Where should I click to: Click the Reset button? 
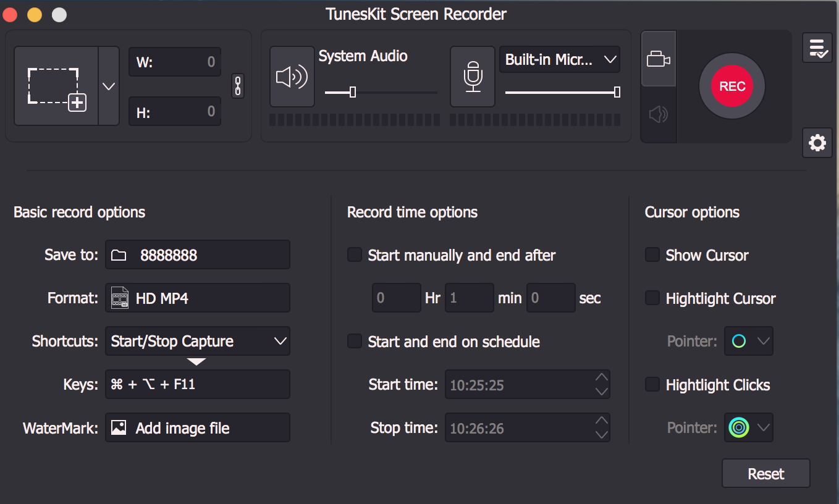click(766, 473)
